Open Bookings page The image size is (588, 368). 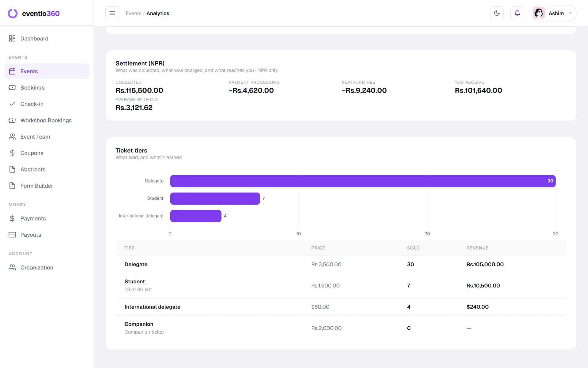(x=47, y=88)
